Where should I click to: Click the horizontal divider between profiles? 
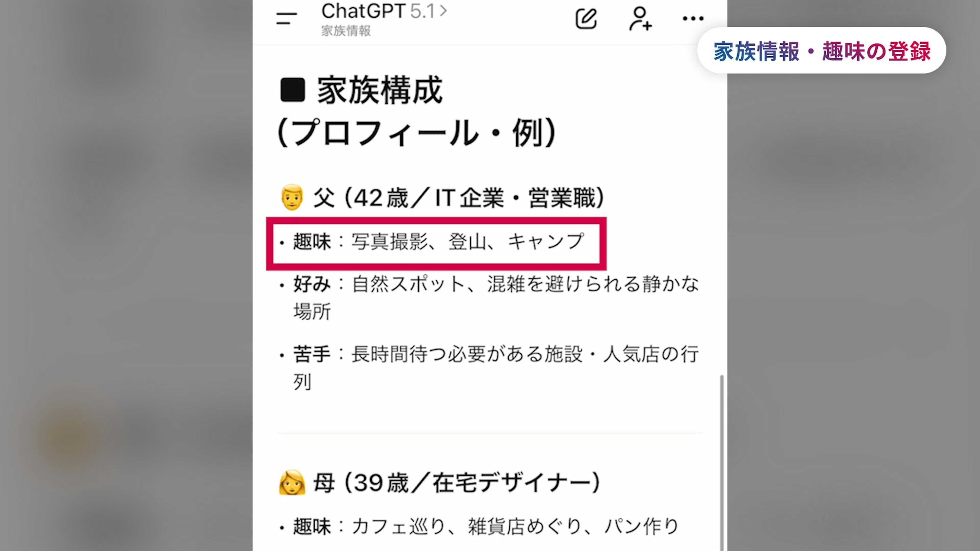point(489,433)
